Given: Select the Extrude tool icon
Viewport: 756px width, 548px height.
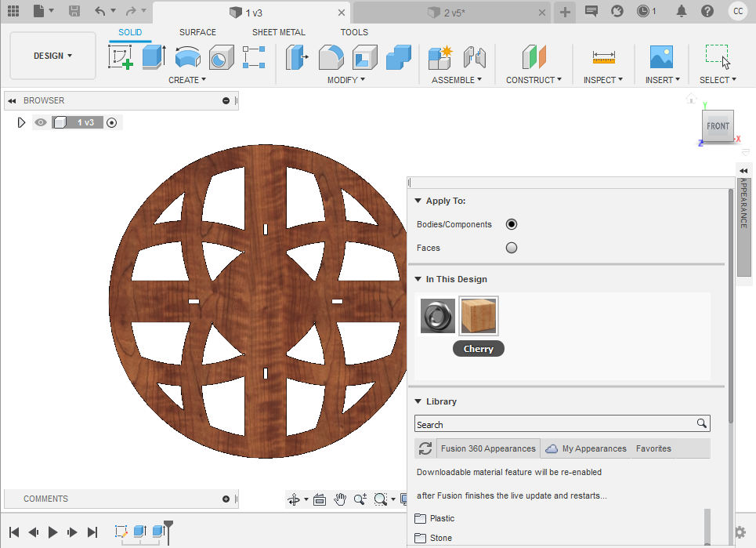Looking at the screenshot, I should [154, 57].
